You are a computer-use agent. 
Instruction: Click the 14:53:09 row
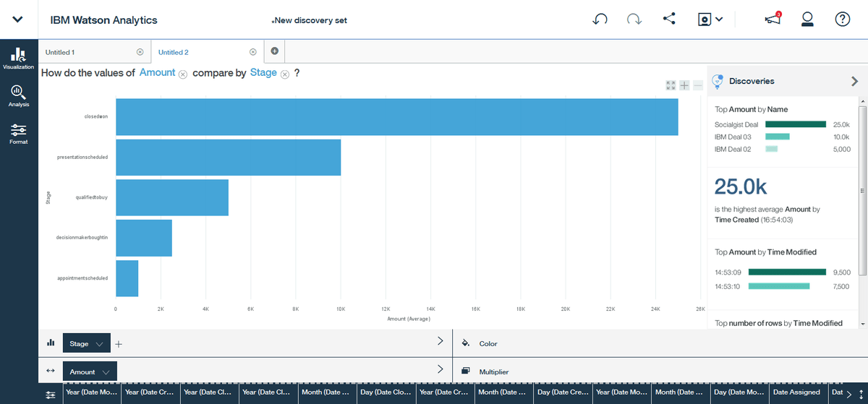point(782,272)
